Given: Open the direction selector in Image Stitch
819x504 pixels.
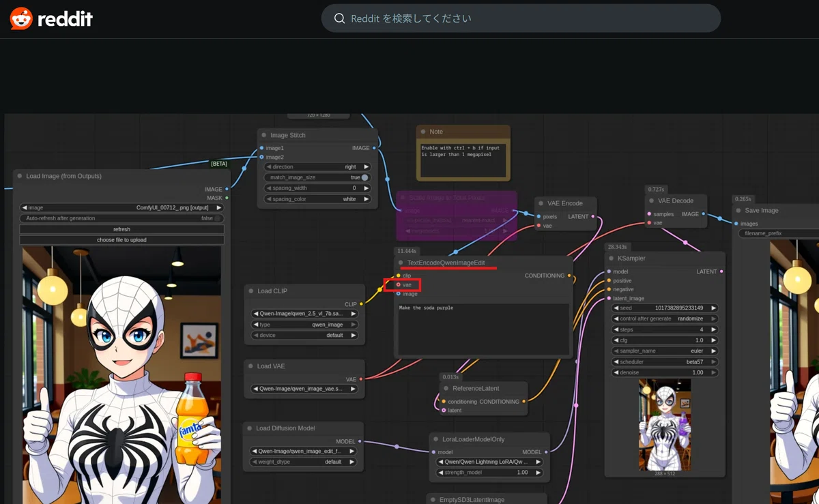Looking at the screenshot, I should click(x=317, y=166).
